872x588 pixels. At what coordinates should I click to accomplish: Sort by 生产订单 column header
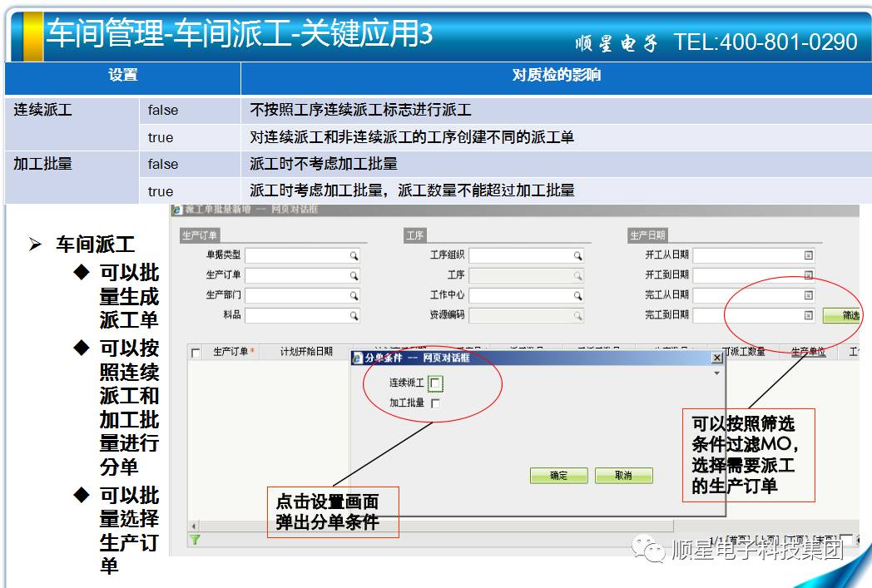(x=233, y=353)
